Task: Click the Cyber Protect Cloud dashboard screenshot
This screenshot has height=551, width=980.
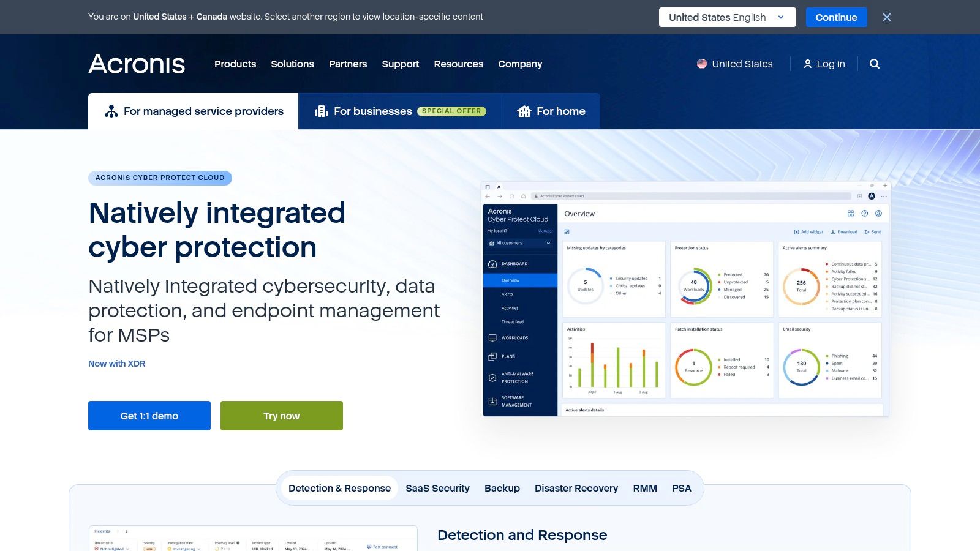Action: pyautogui.click(x=686, y=299)
